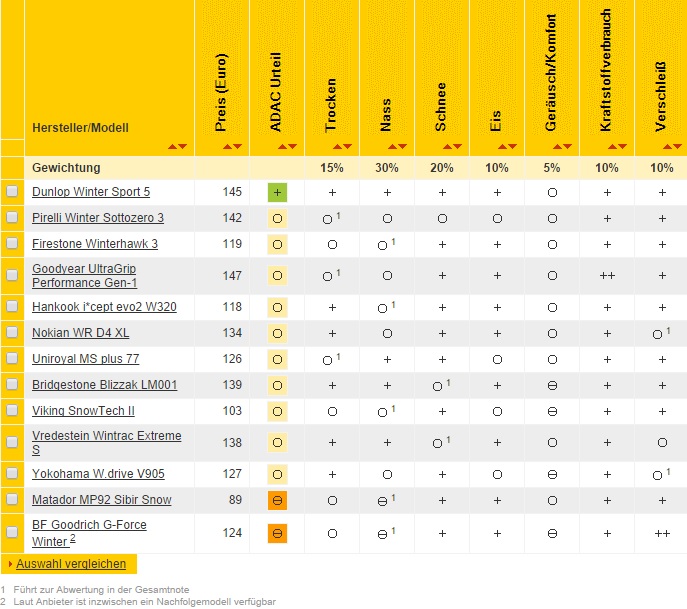The width and height of the screenshot is (687, 609).
Task: Click the ++ Kraftstoffverbrauch rating for Goodyear
Action: tap(607, 276)
